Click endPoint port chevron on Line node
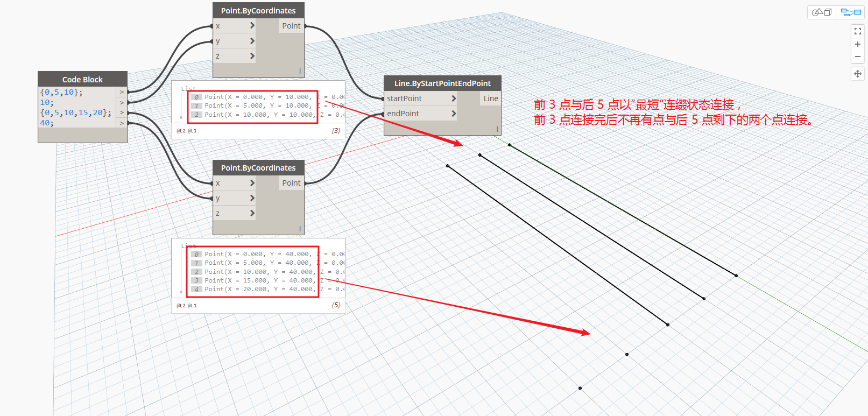This screenshot has width=868, height=416. pyautogui.click(x=453, y=114)
